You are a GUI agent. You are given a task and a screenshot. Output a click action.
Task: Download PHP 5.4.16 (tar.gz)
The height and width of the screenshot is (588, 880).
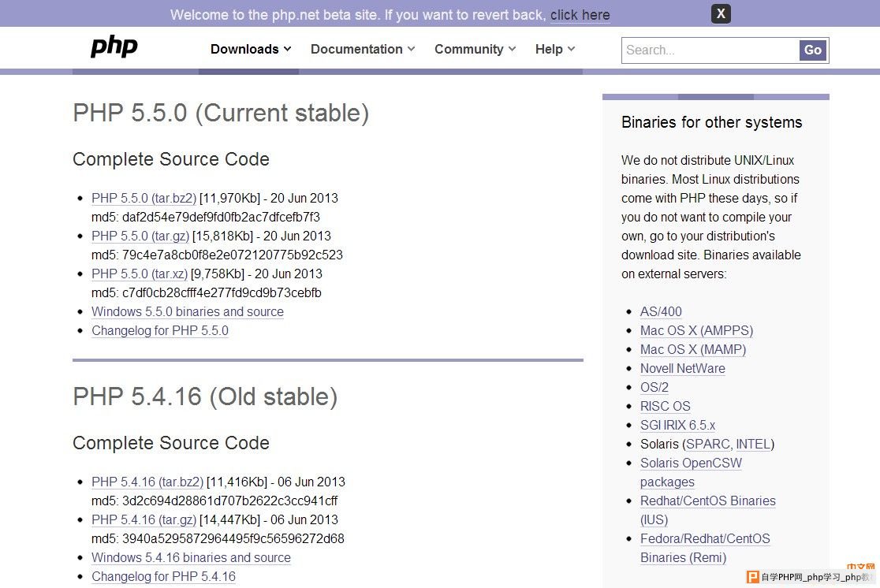click(x=144, y=520)
